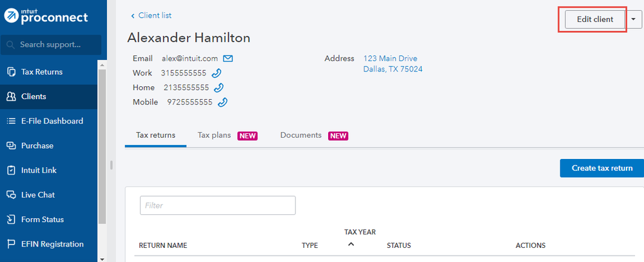Click the Search support box
The image size is (644, 262).
52,44
